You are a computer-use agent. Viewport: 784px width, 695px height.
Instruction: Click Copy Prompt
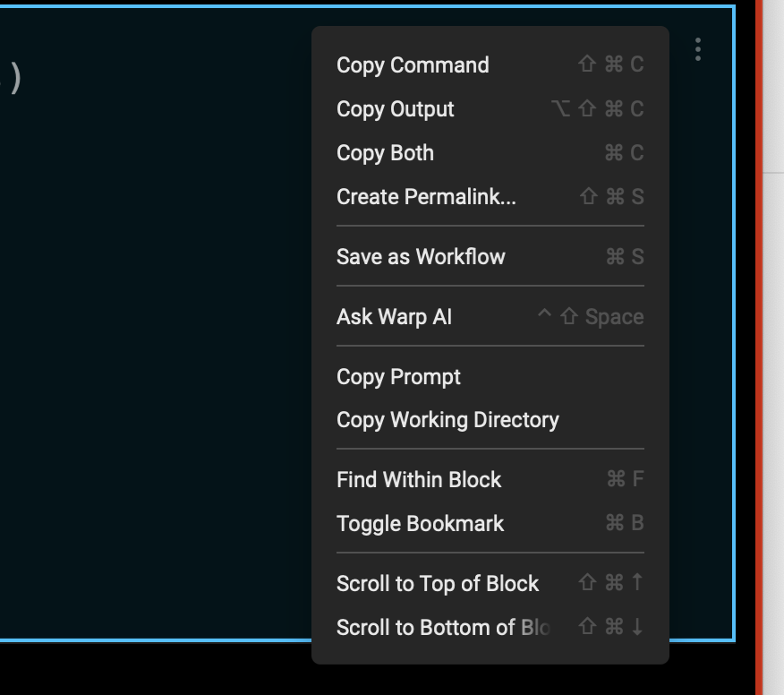(x=397, y=377)
